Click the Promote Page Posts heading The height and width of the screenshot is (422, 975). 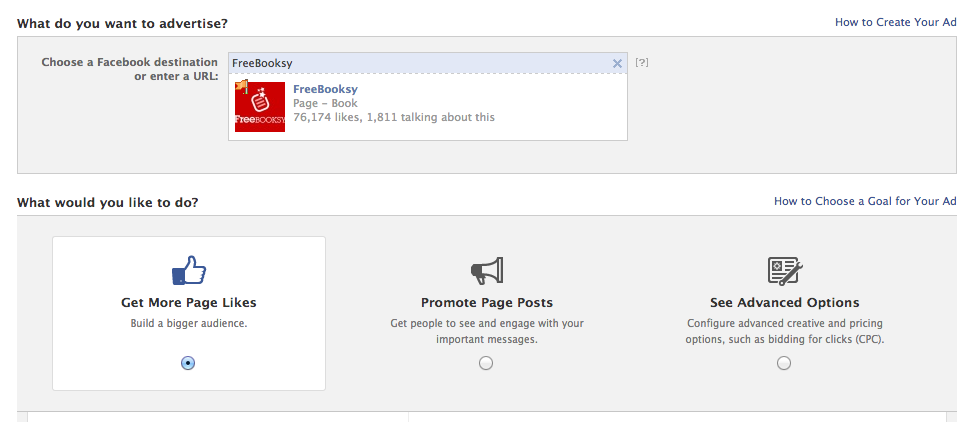coord(487,302)
